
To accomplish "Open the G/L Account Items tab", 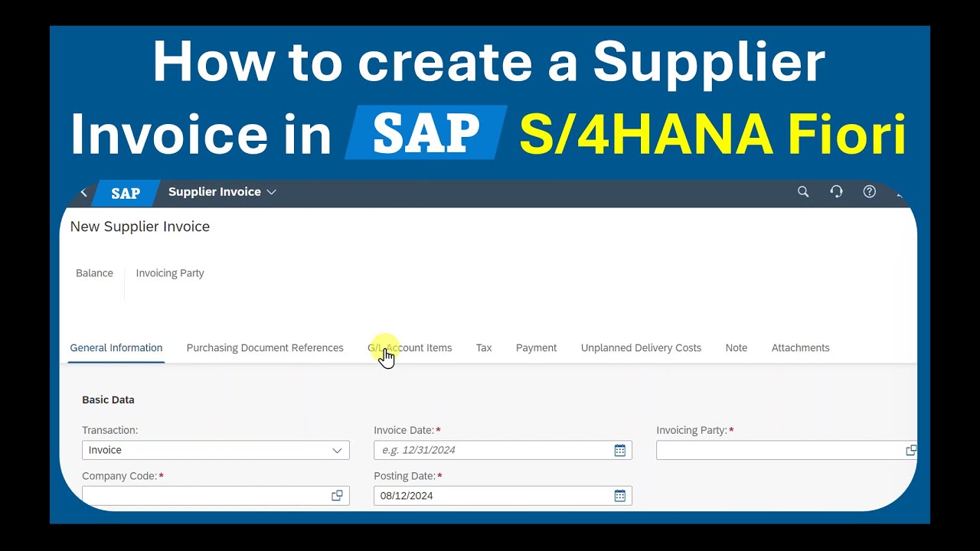I will [x=410, y=347].
